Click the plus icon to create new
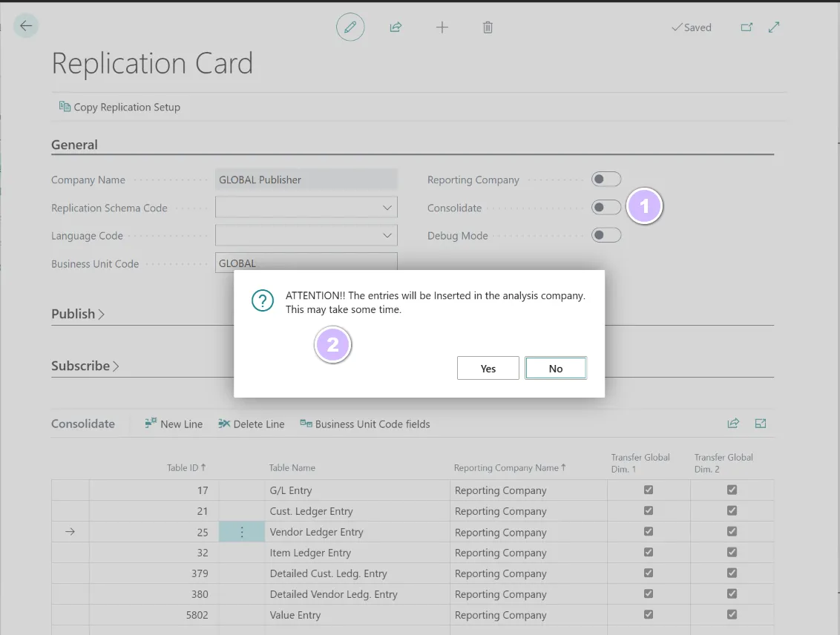840x635 pixels. 442,27
